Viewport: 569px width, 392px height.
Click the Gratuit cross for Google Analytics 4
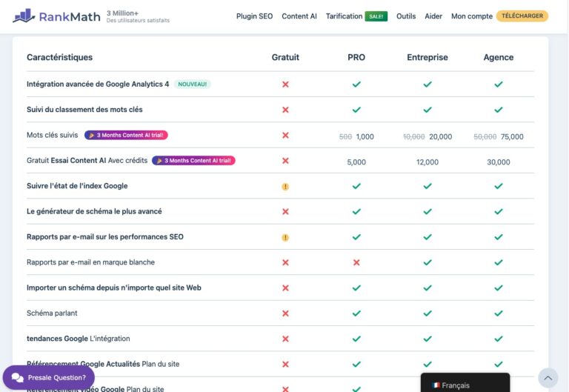[x=285, y=84]
